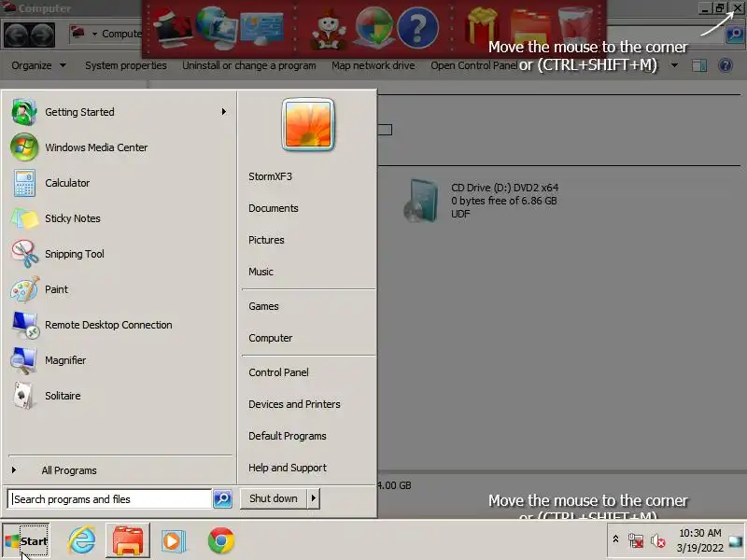This screenshot has width=747, height=560.
Task: Click the gift box dock icon
Action: tap(481, 29)
